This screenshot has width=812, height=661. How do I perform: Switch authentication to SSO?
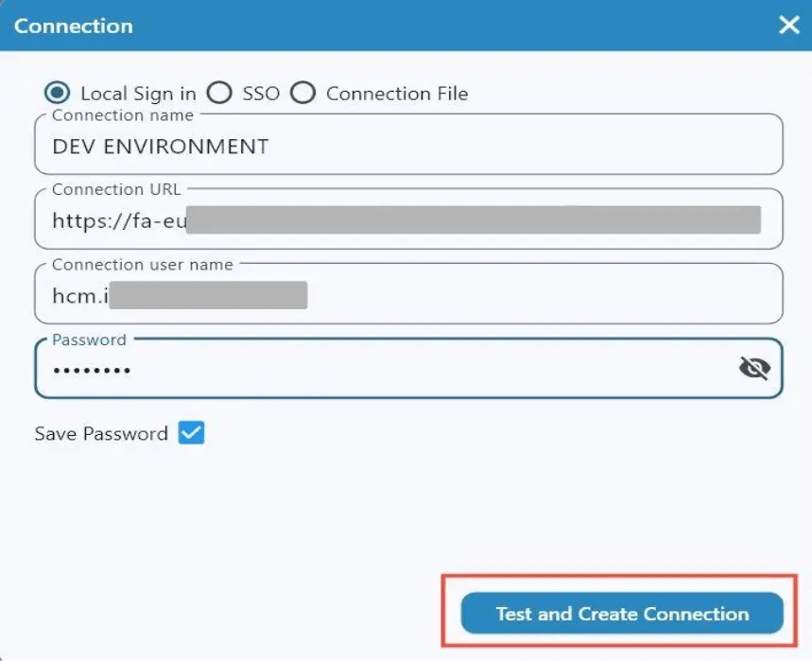(x=219, y=93)
